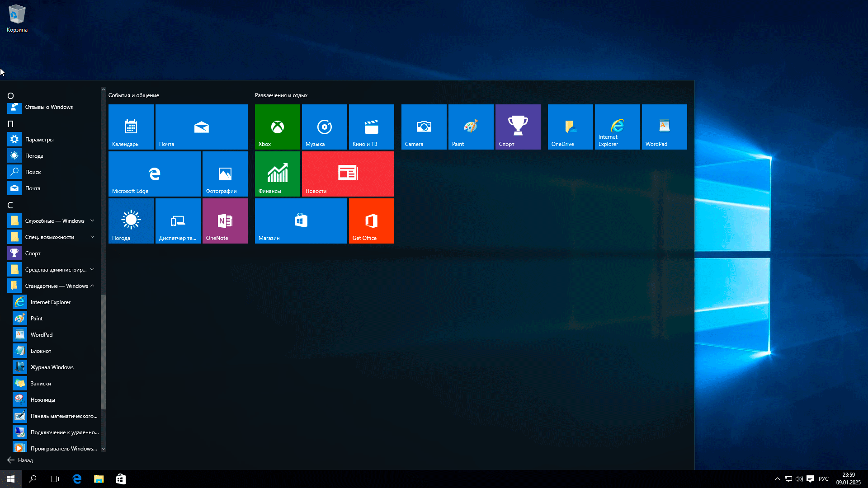Click the Get Office tile
Image resolution: width=868 pixels, height=488 pixels.
click(x=372, y=221)
